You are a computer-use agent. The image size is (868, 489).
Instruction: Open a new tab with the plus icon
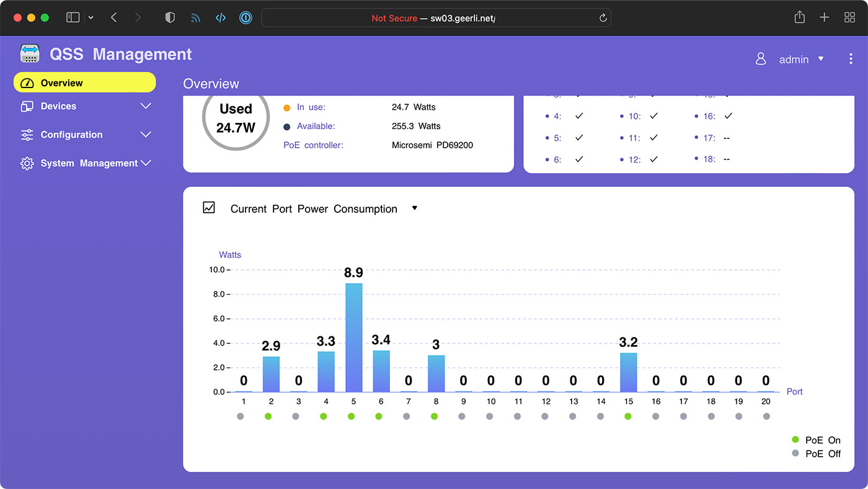coord(824,17)
